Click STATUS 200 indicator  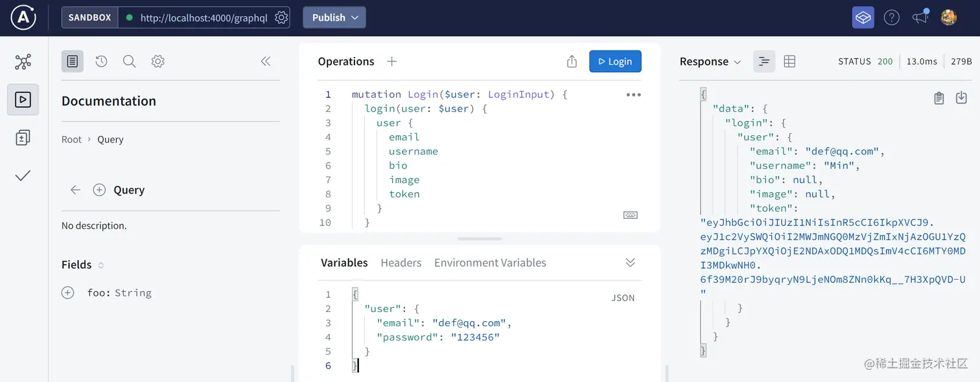(x=865, y=62)
